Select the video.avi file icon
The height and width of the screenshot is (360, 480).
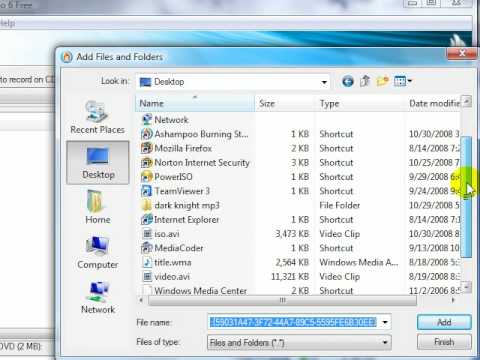pyautogui.click(x=146, y=277)
